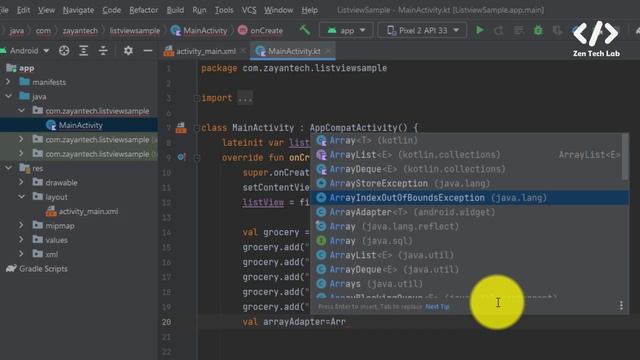Choose ArrayDeque<E> (kotlin.collections) suggestion
This screenshot has height=360, width=640.
pos(469,169)
